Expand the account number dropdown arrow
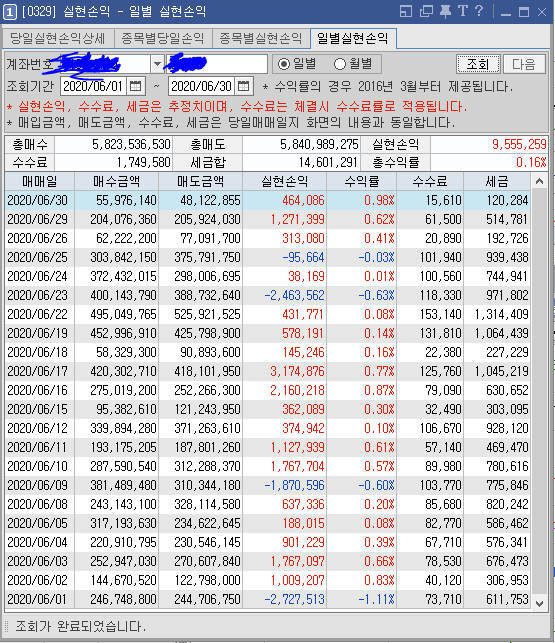555x643 pixels. tap(157, 64)
